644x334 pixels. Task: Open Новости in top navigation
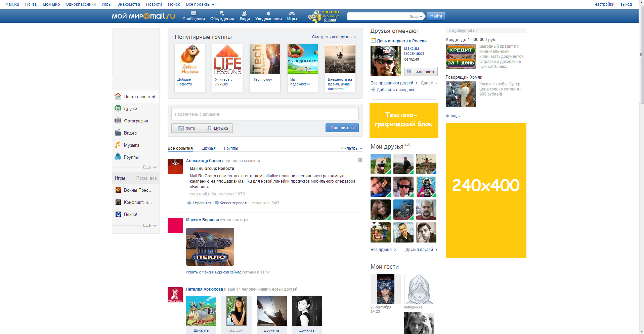click(154, 4)
